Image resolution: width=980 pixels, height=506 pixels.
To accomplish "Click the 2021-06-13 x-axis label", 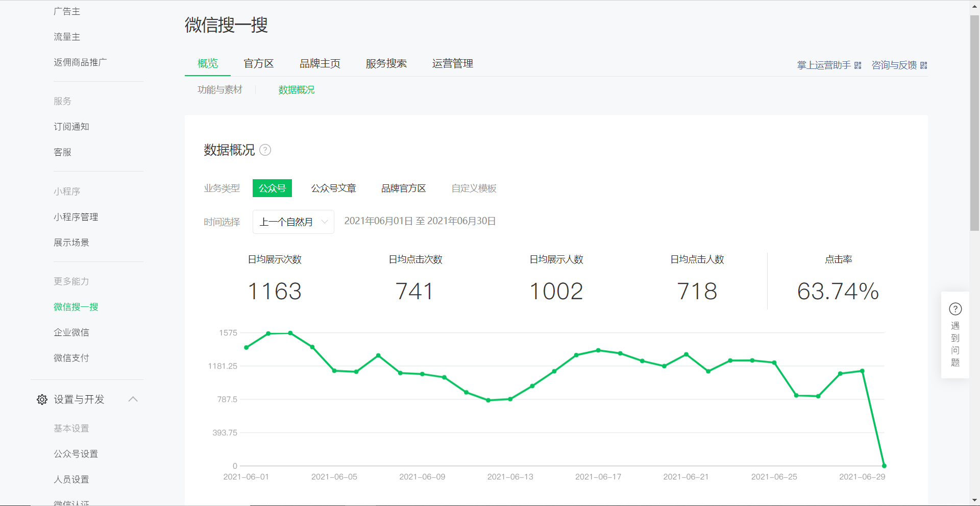I will pyautogui.click(x=510, y=477).
